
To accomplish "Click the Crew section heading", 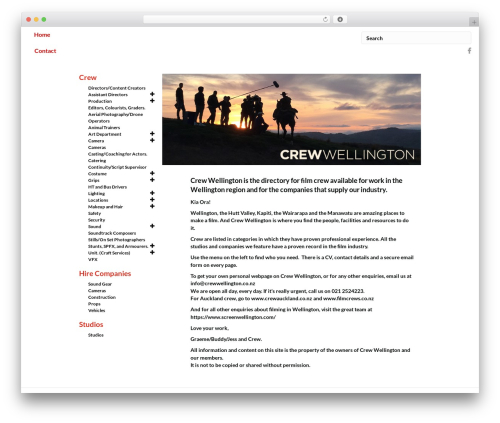I will point(88,77).
